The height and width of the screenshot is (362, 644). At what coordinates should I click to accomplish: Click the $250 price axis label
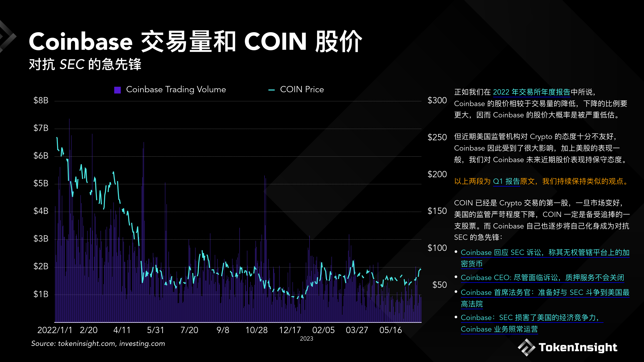pyautogui.click(x=437, y=138)
